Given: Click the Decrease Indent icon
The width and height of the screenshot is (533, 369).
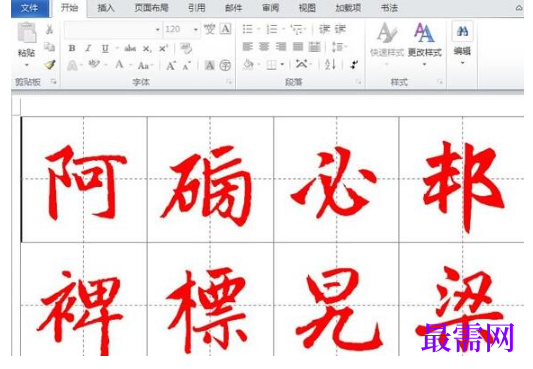Looking at the screenshot, I should coord(324,29).
